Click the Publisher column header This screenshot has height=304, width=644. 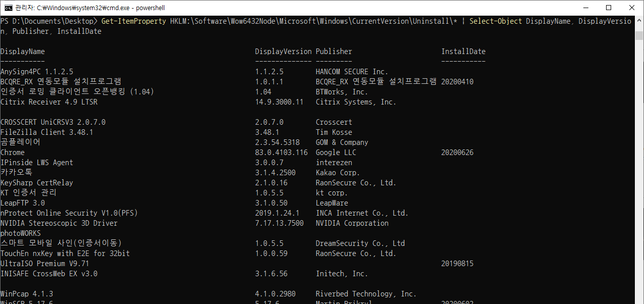(x=334, y=52)
